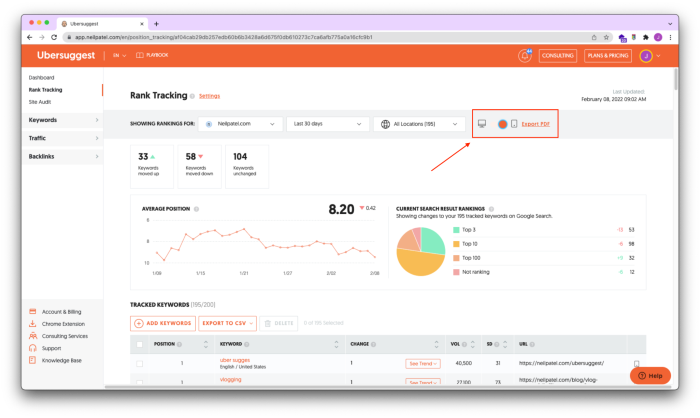Click the Average Position info icon
Viewport: 700px width, 418px height.
coord(196,209)
